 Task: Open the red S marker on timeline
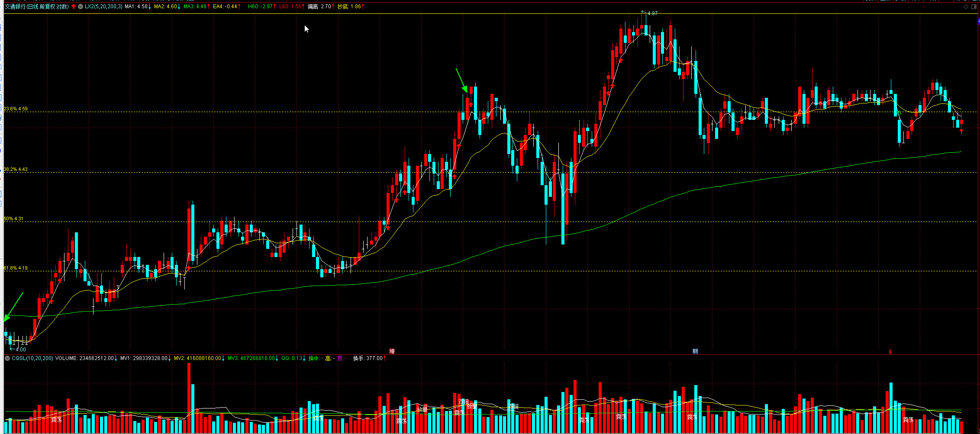point(890,352)
